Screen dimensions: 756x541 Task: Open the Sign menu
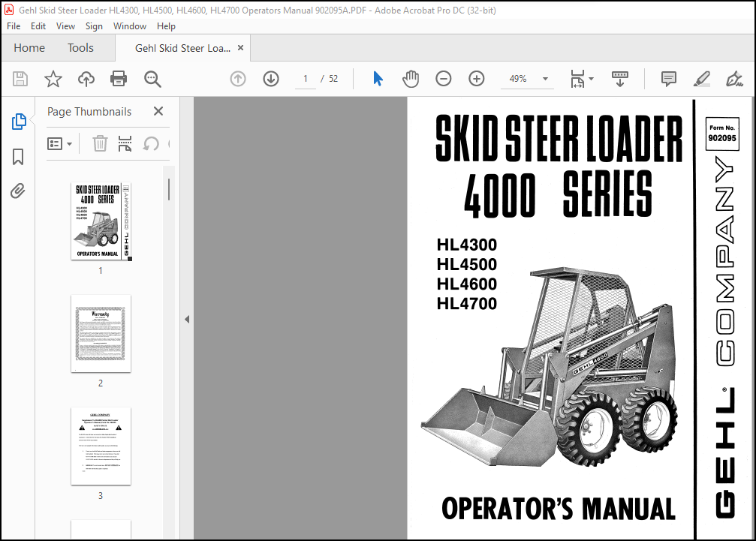pyautogui.click(x=94, y=26)
